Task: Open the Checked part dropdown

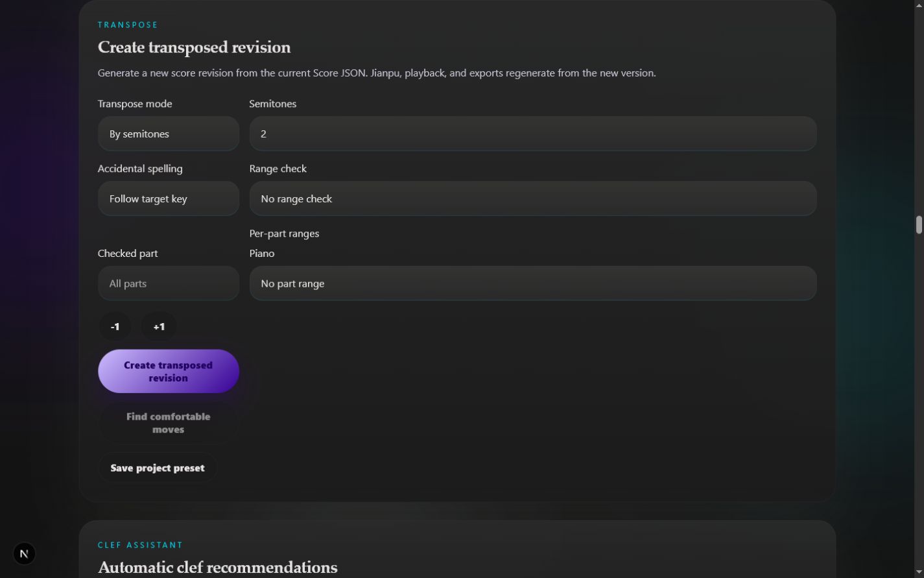Action: (169, 283)
